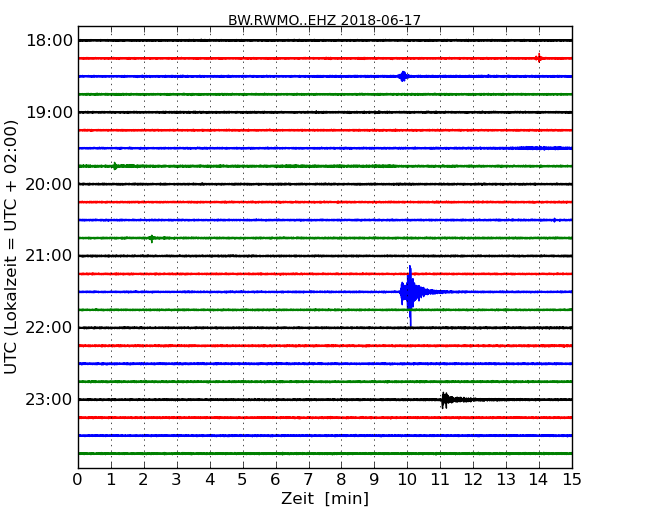The width and height of the screenshot is (650, 520).
Task: Click the 20:00 time label
Action: tap(49, 184)
